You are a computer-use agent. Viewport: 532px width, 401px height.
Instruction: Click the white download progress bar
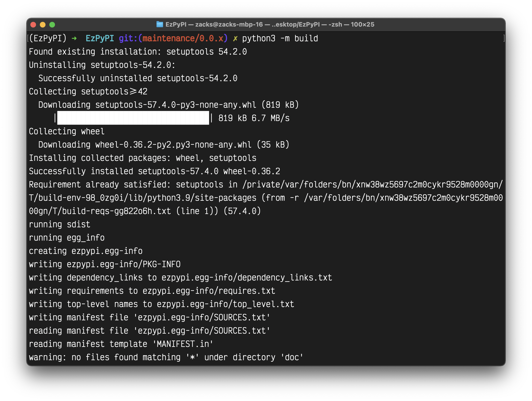(x=133, y=118)
